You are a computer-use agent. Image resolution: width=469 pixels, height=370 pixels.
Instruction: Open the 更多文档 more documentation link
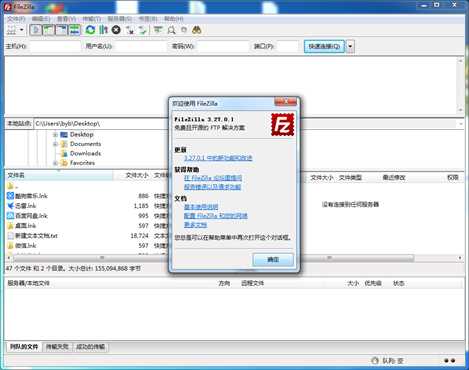195,225
